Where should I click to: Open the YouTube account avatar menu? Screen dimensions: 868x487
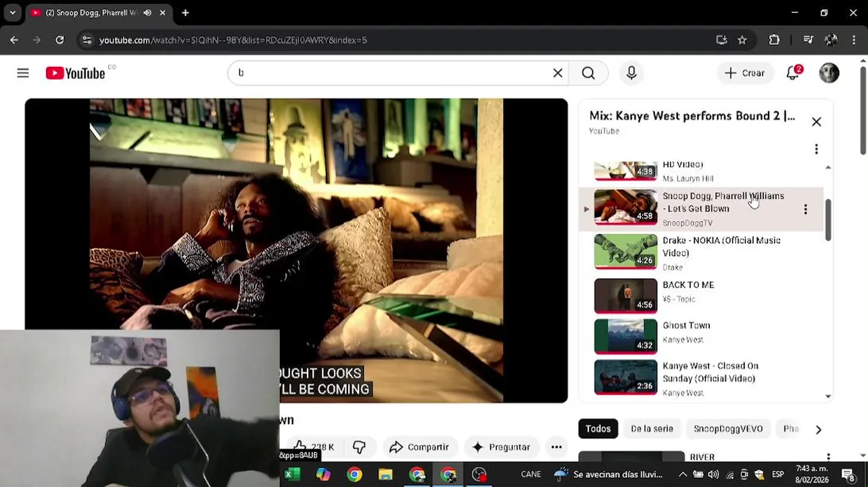click(x=829, y=73)
